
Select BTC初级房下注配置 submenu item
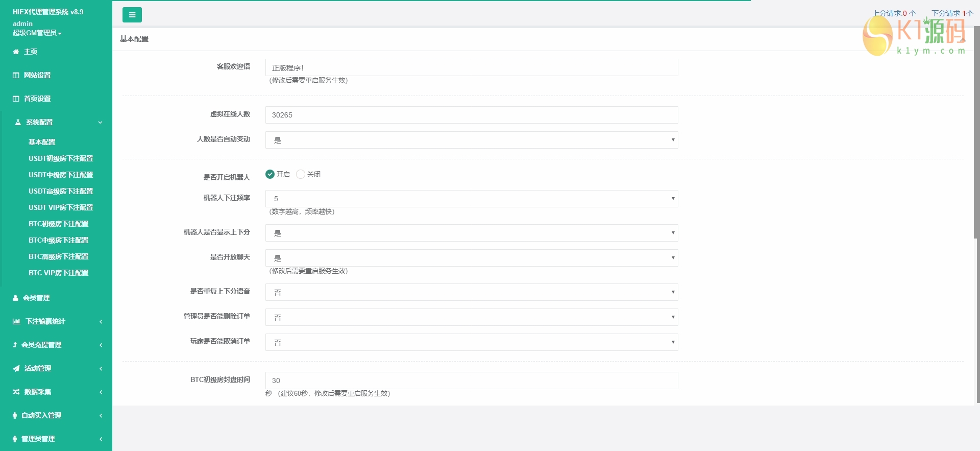pyautogui.click(x=59, y=224)
